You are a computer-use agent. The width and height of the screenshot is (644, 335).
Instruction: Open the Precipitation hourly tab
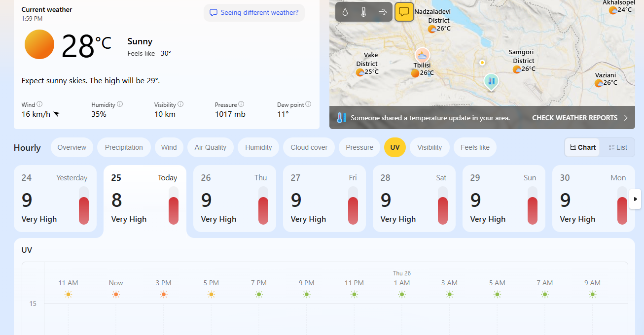(124, 147)
